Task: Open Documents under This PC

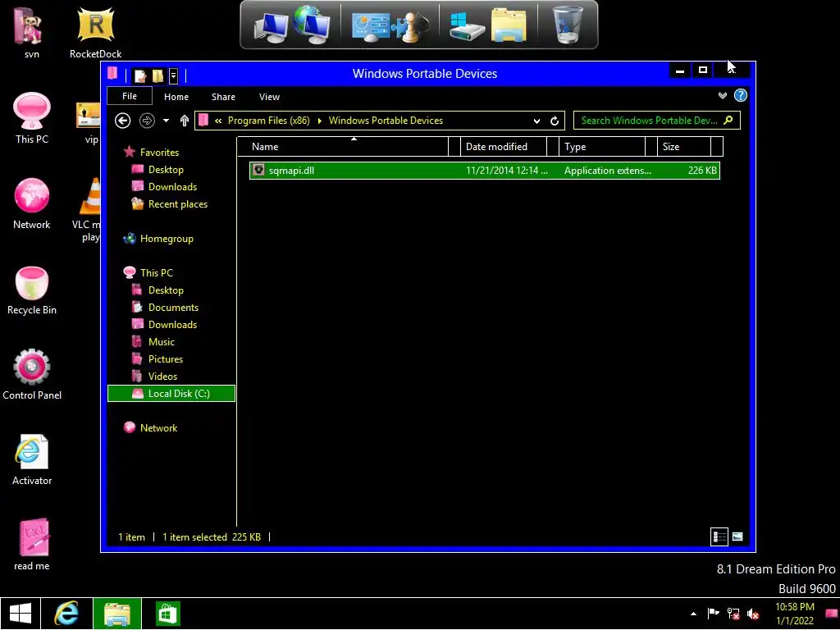Action: (173, 308)
